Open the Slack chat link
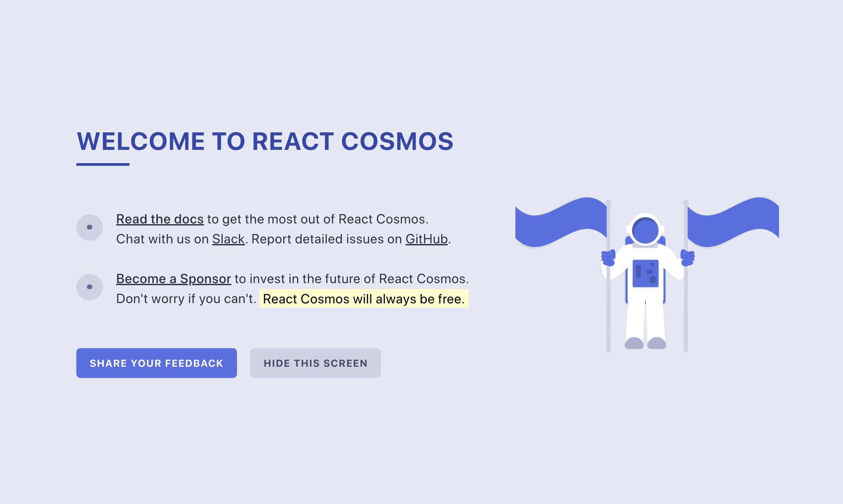Image resolution: width=843 pixels, height=504 pixels. coord(228,239)
